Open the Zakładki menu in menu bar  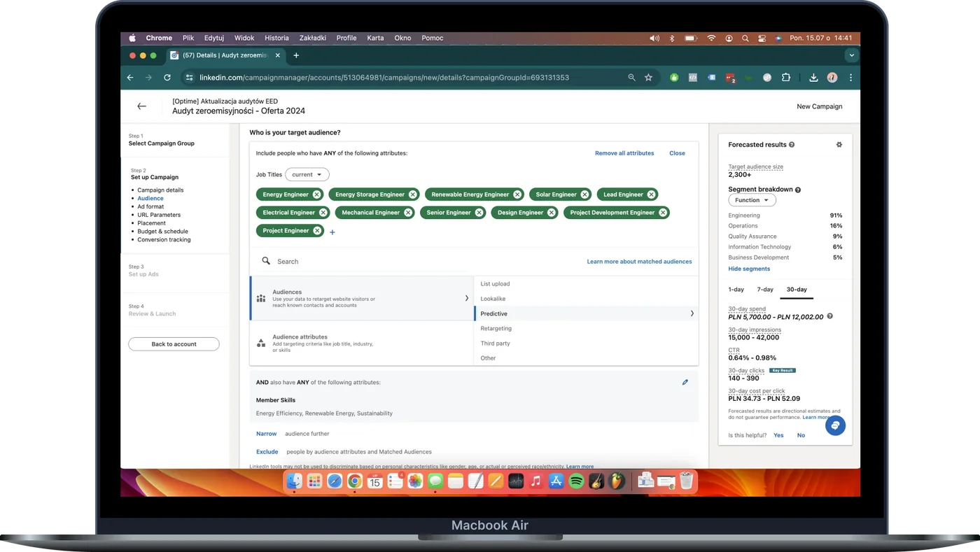click(312, 38)
